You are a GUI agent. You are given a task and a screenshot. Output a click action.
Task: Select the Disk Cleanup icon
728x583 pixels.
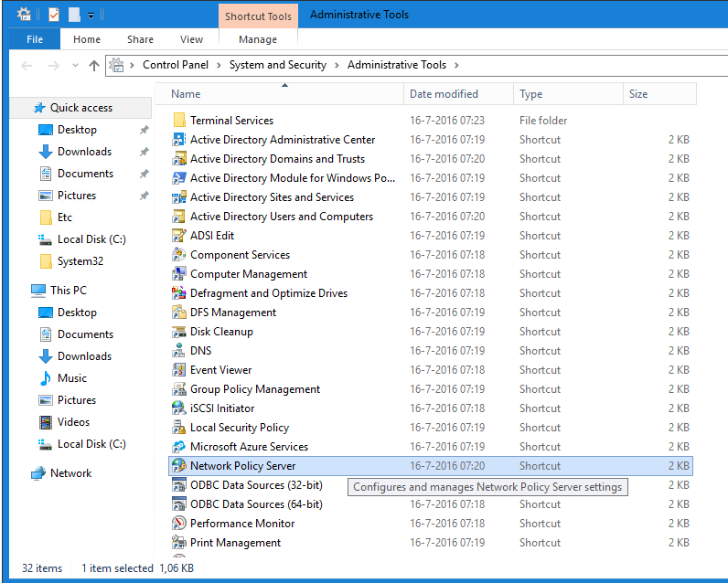point(179,332)
